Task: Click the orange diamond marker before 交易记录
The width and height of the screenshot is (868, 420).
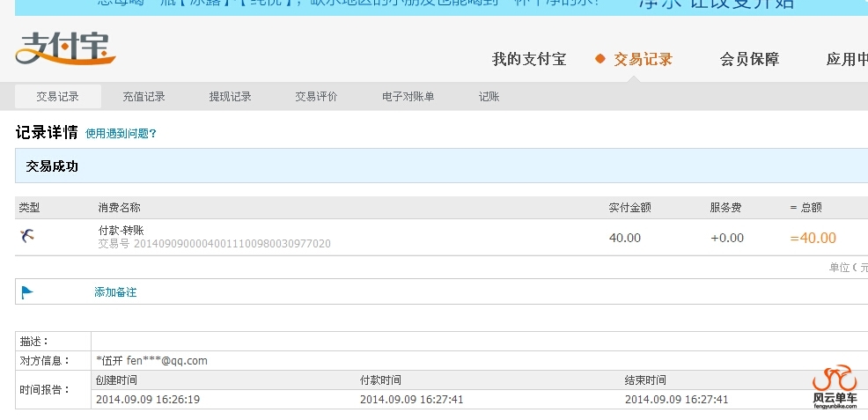Action: [600, 59]
